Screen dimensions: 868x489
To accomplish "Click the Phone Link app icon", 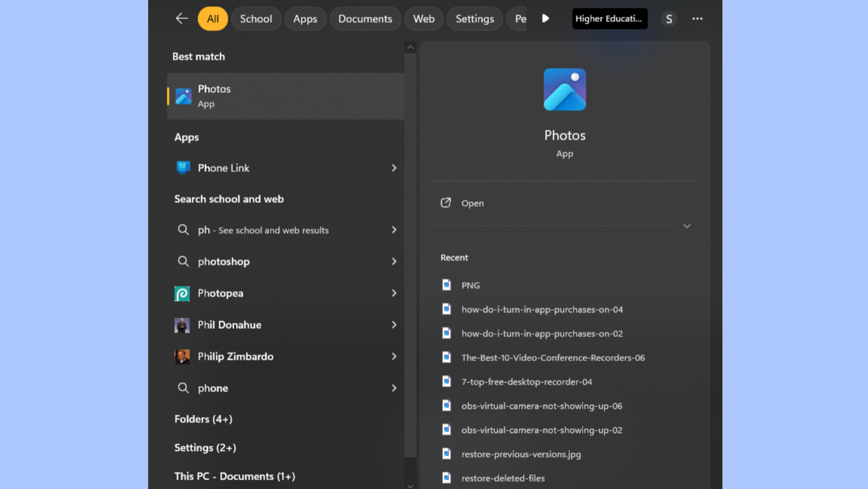I will click(183, 168).
